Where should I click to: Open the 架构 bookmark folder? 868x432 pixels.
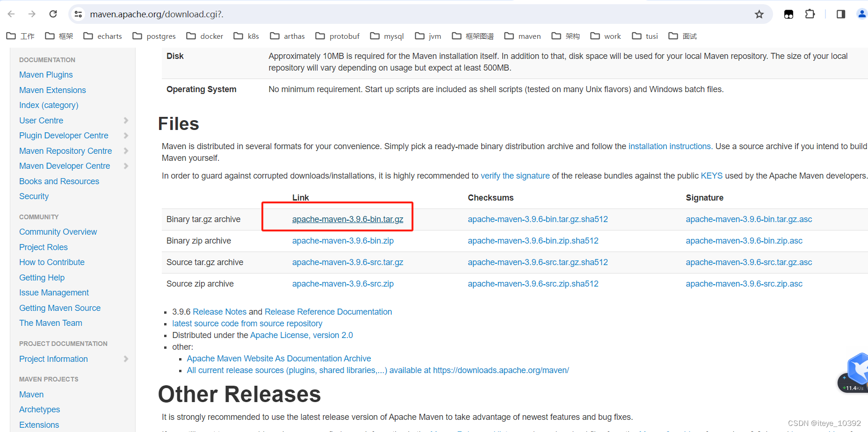point(565,36)
